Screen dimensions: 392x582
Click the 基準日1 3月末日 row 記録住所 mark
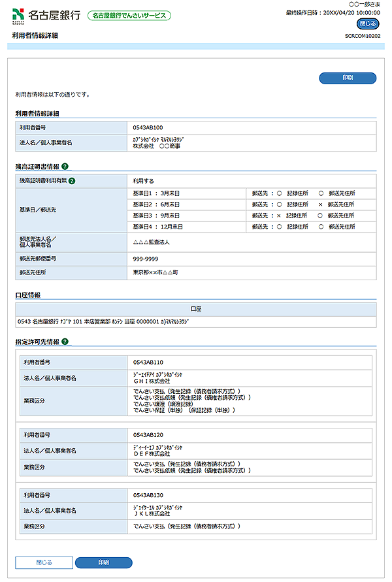(x=278, y=194)
